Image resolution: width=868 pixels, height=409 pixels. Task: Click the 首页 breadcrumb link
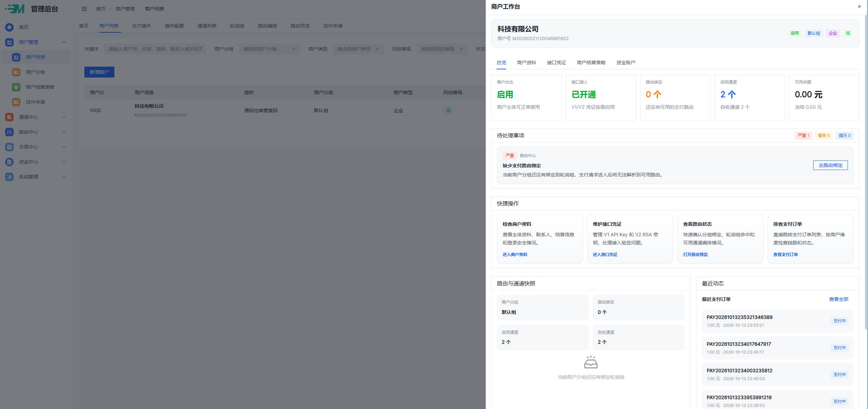100,9
